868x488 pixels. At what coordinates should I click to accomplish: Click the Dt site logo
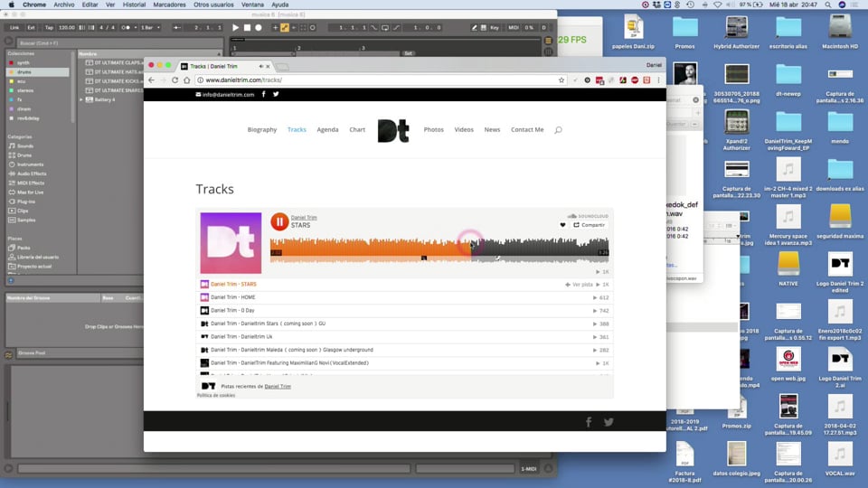click(x=393, y=130)
